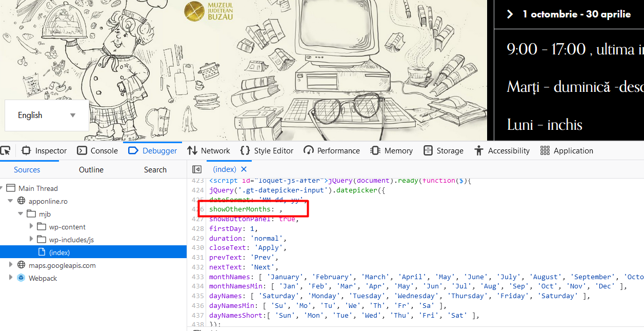Add a breakpoint at line number 431

coord(198,257)
